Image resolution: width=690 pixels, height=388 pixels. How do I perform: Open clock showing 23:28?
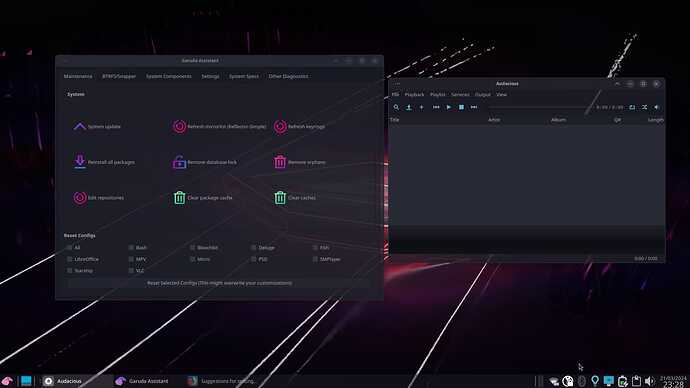[673, 381]
